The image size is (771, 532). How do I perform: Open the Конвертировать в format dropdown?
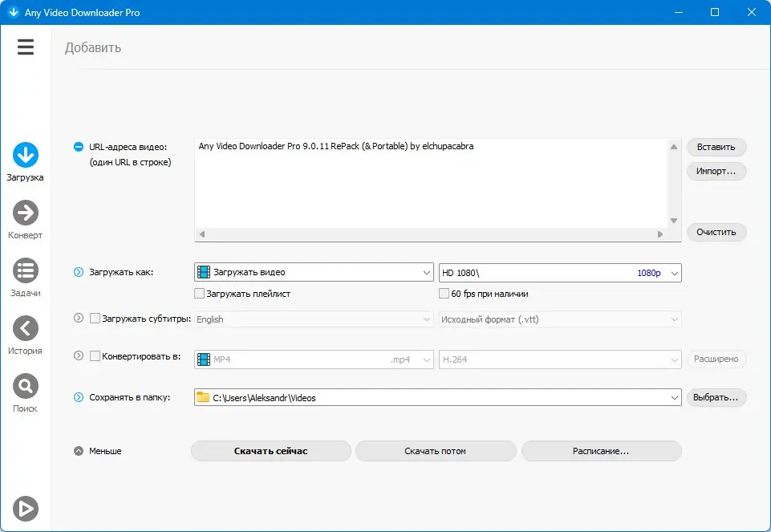pyautogui.click(x=313, y=359)
